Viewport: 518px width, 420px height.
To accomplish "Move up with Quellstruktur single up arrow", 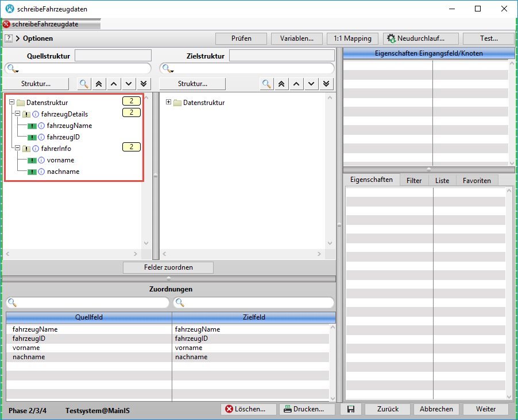I will click(114, 84).
